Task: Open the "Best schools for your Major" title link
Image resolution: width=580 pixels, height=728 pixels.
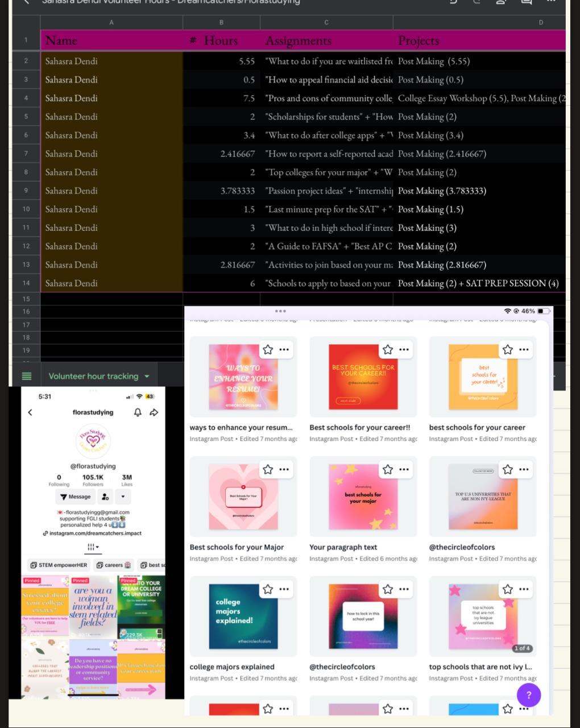Action: (x=237, y=547)
